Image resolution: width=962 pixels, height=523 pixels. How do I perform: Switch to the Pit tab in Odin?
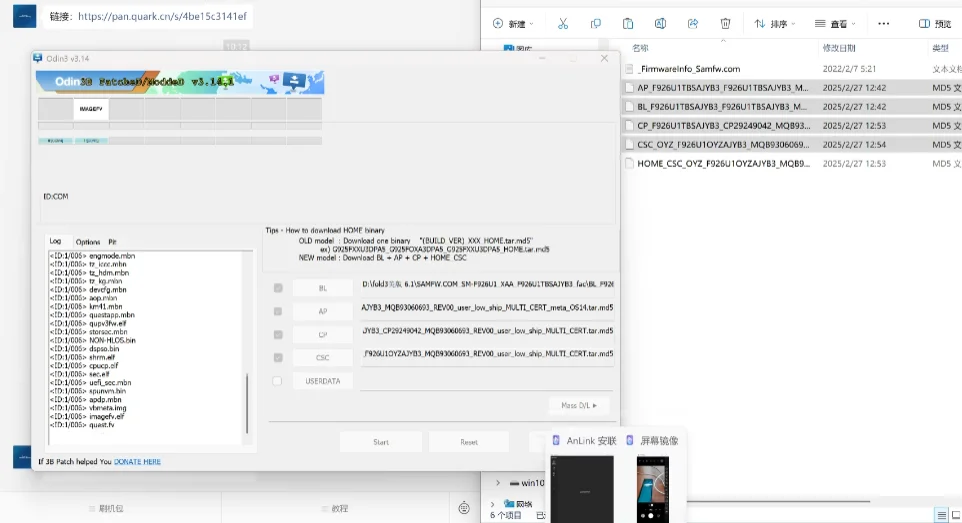pos(112,242)
